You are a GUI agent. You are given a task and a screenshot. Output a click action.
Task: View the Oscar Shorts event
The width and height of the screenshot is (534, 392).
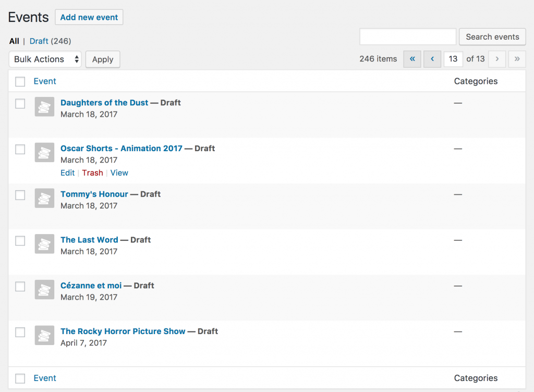pyautogui.click(x=119, y=173)
